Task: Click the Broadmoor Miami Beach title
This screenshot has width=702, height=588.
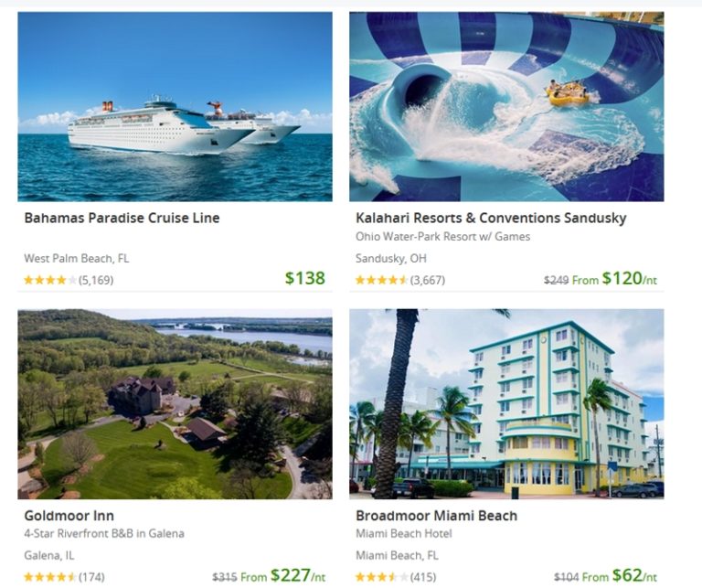Action: click(437, 516)
